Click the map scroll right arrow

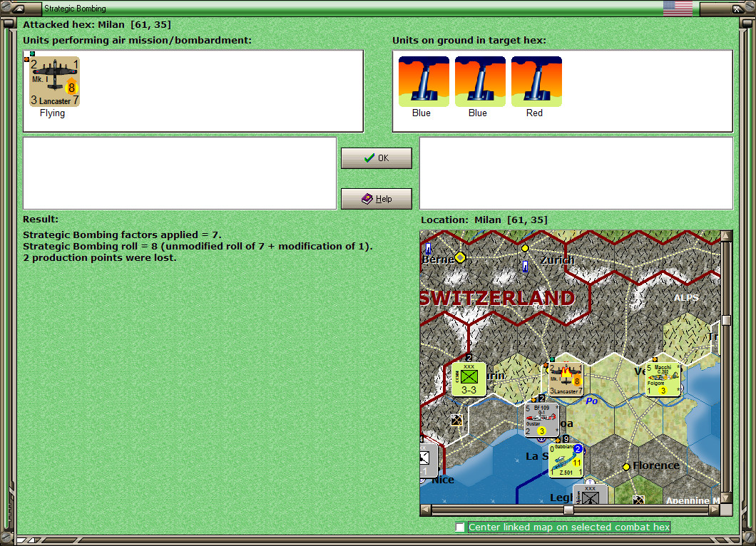coord(715,510)
